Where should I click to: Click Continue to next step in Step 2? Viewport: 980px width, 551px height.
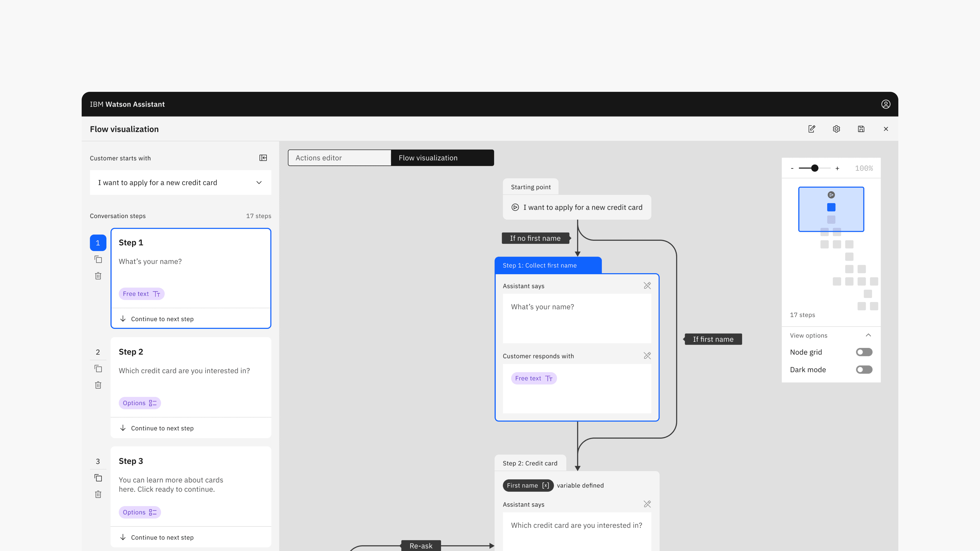coord(162,428)
